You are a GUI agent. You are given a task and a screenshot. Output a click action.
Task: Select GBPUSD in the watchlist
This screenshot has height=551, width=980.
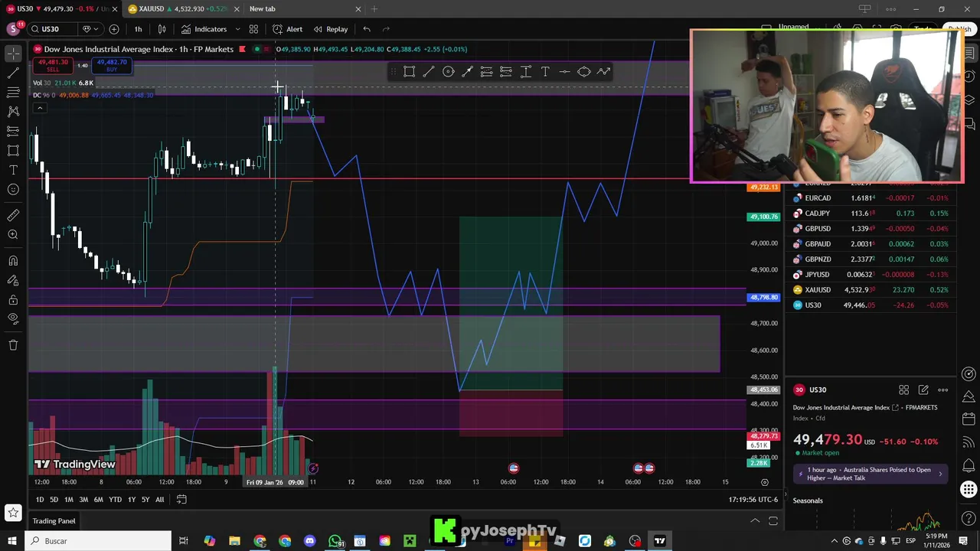[872, 229]
